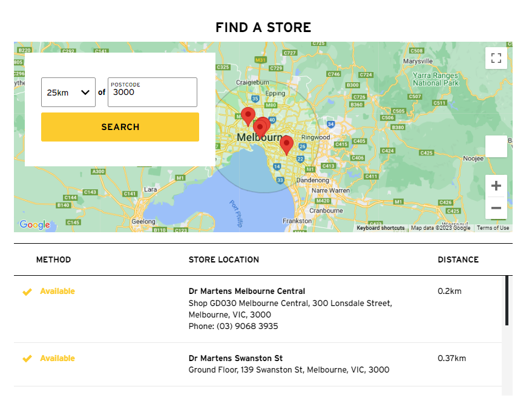Toggle fullscreen view of the map
Screen dimensions: 532x404
496,58
